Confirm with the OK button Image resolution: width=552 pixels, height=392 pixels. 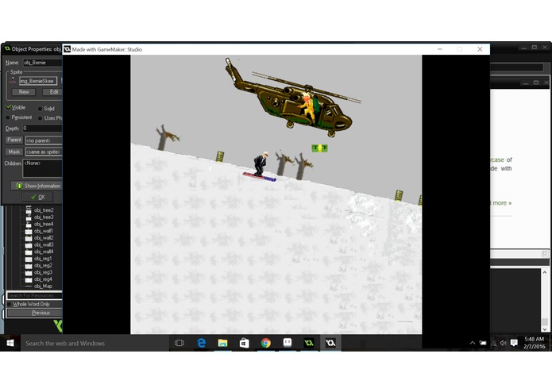click(x=37, y=197)
